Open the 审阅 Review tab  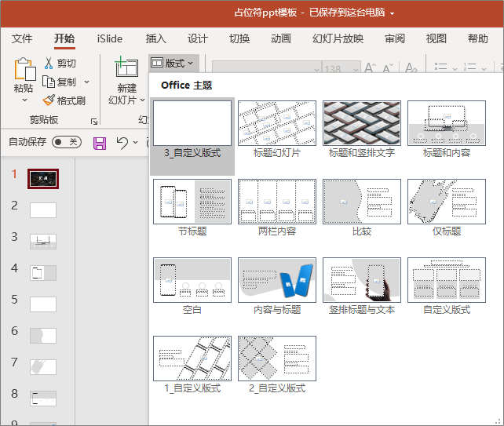click(x=395, y=38)
